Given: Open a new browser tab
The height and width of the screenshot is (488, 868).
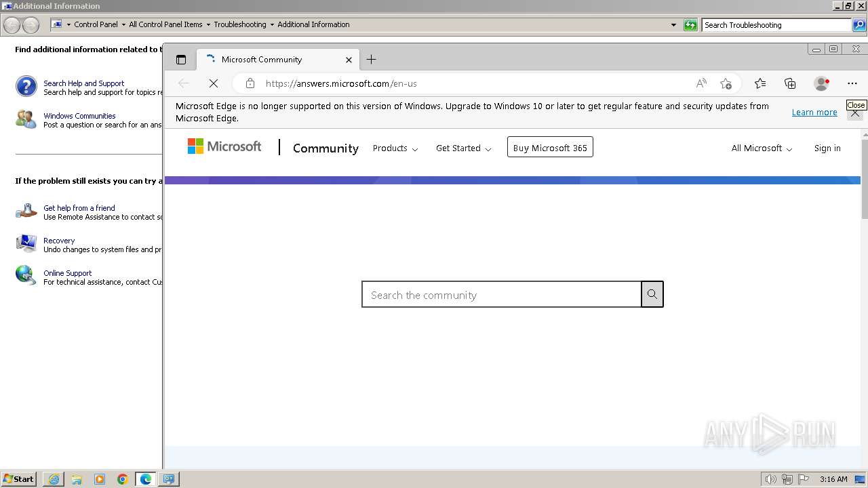Looking at the screenshot, I should tap(371, 60).
